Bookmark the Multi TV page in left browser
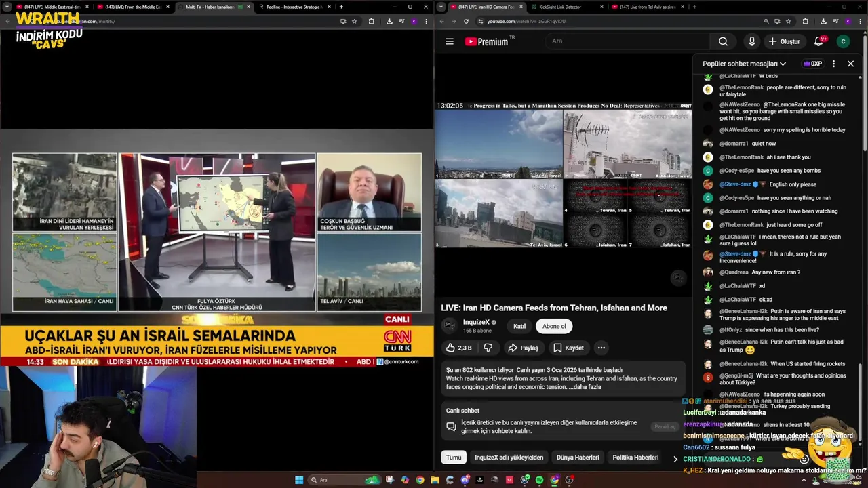 pyautogui.click(x=354, y=21)
